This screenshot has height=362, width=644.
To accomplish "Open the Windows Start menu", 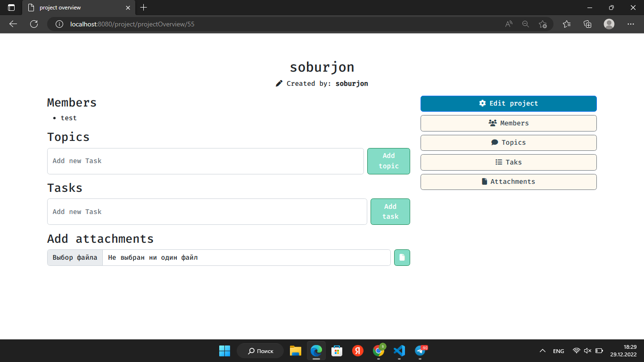I will pos(224,351).
